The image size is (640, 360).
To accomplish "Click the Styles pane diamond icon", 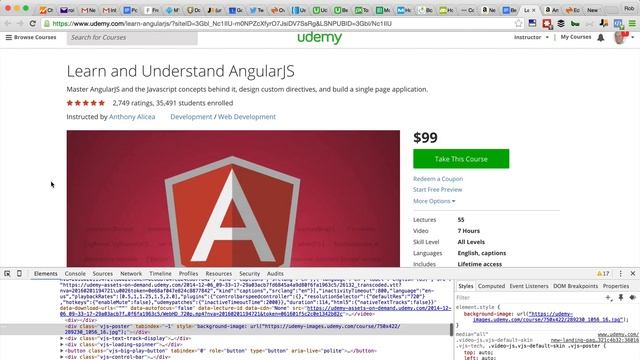I will pos(633,298).
